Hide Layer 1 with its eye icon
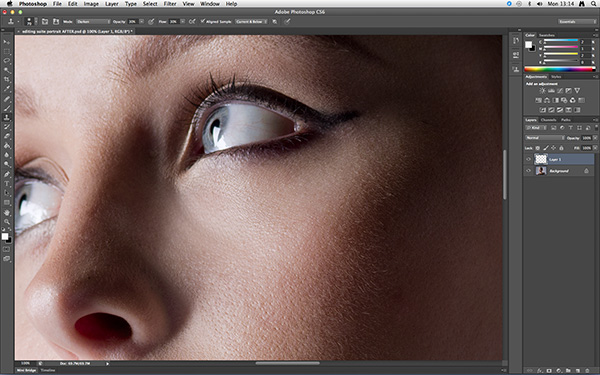The image size is (600, 375). click(x=528, y=159)
